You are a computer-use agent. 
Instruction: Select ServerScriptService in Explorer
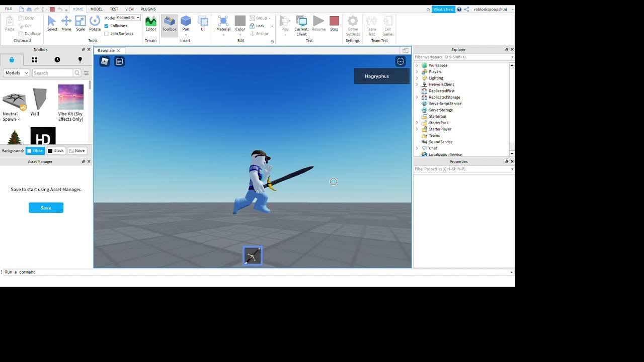(445, 104)
